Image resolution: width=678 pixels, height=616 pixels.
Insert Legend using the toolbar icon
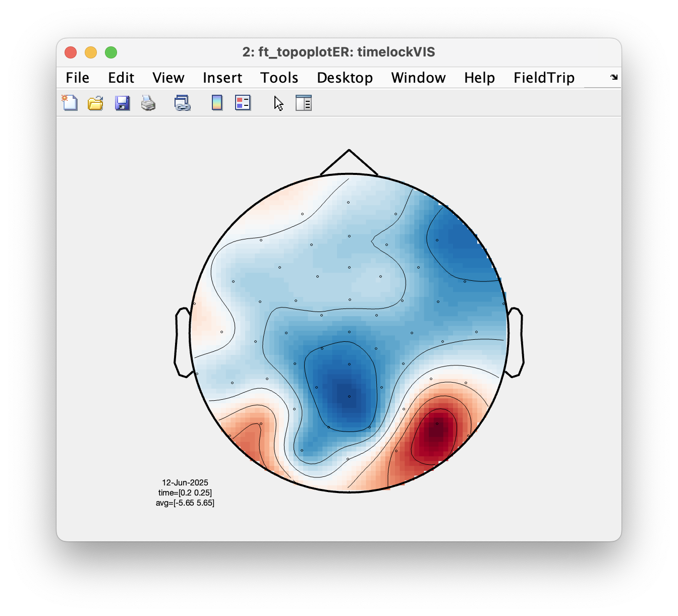243,103
